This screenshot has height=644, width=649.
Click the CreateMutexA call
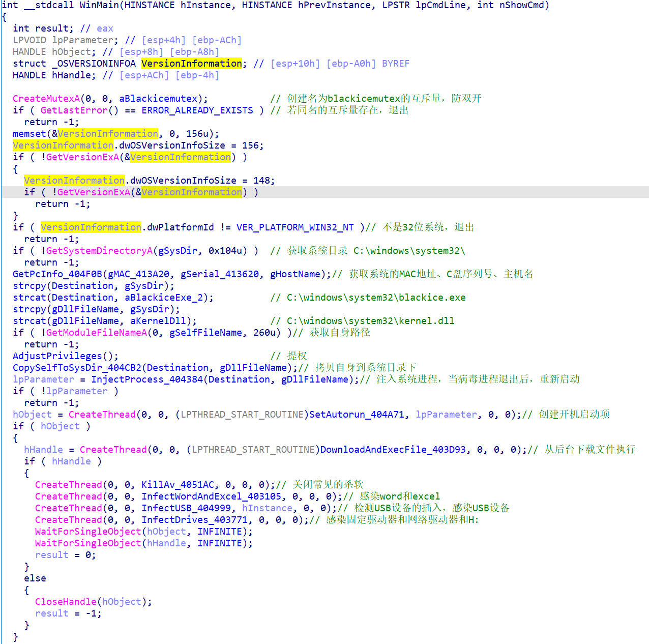click(46, 99)
